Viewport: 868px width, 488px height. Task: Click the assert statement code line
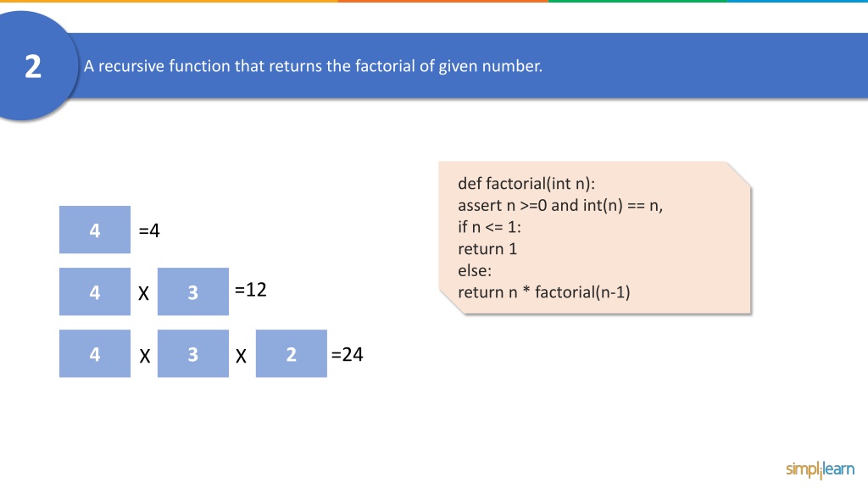(x=560, y=205)
